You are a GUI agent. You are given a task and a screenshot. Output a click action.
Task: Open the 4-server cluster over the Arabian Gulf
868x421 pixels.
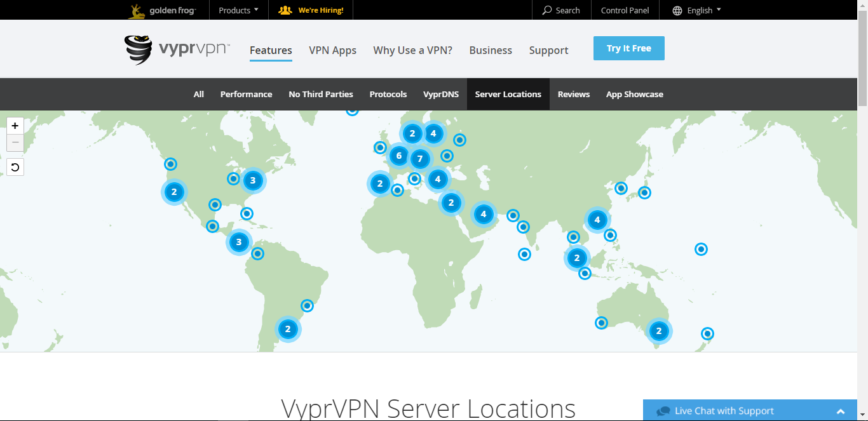click(x=484, y=214)
